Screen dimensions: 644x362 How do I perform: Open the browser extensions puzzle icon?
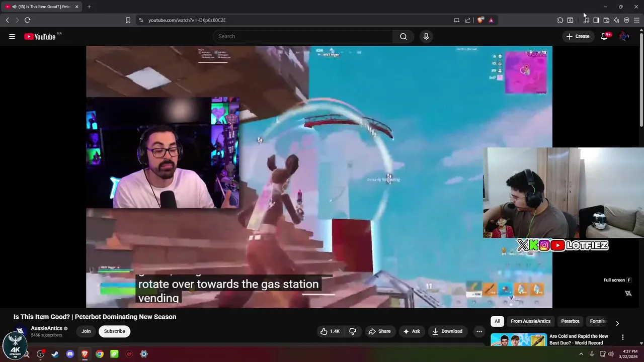[x=560, y=20]
